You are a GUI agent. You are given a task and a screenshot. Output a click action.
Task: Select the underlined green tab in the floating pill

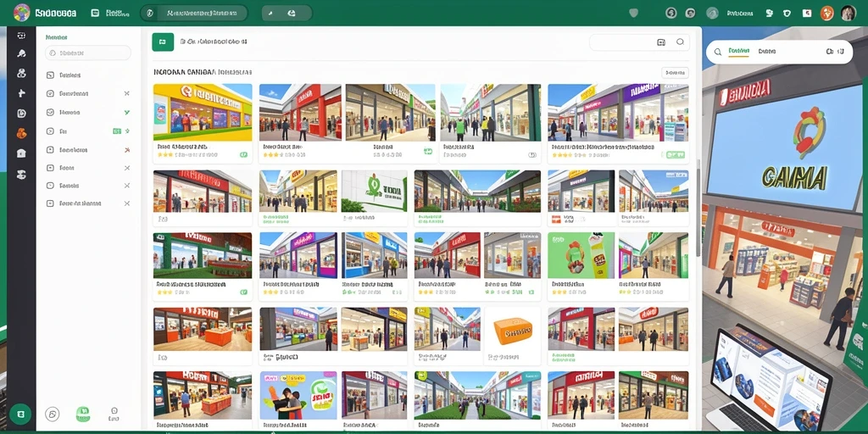[738, 51]
